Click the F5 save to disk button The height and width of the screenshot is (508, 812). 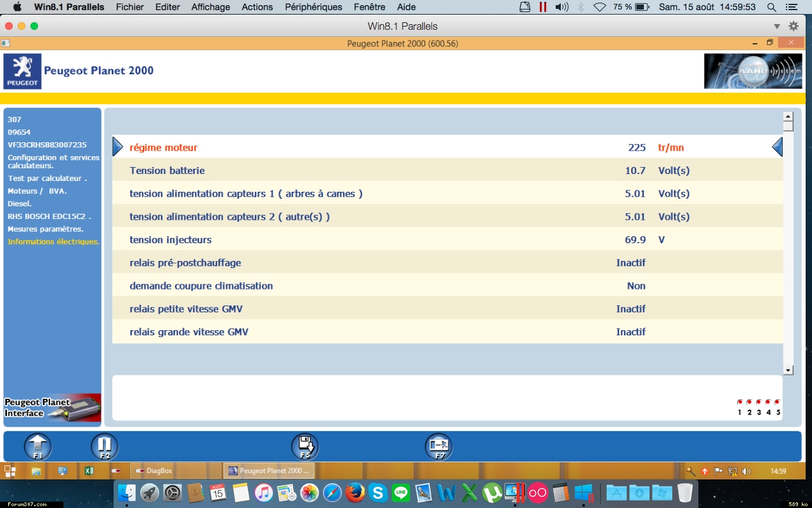click(305, 446)
